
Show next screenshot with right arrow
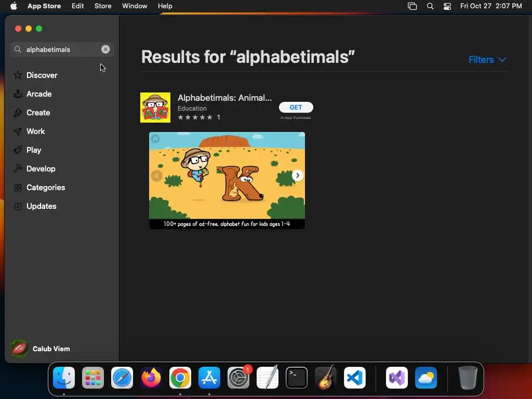tap(298, 176)
